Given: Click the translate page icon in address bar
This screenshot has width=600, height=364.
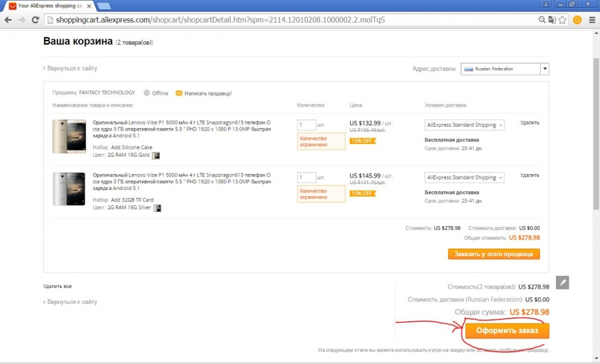Looking at the screenshot, I should [x=552, y=20].
